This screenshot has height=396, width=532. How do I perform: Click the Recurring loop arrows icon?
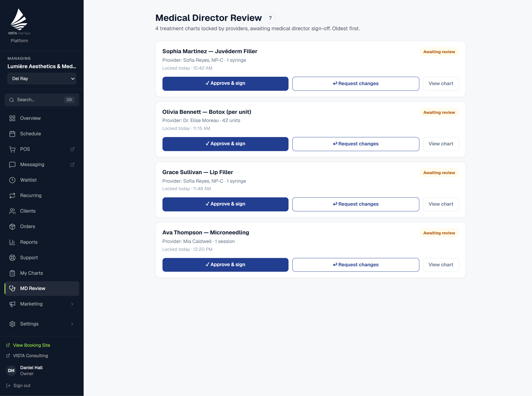pyautogui.click(x=12, y=196)
